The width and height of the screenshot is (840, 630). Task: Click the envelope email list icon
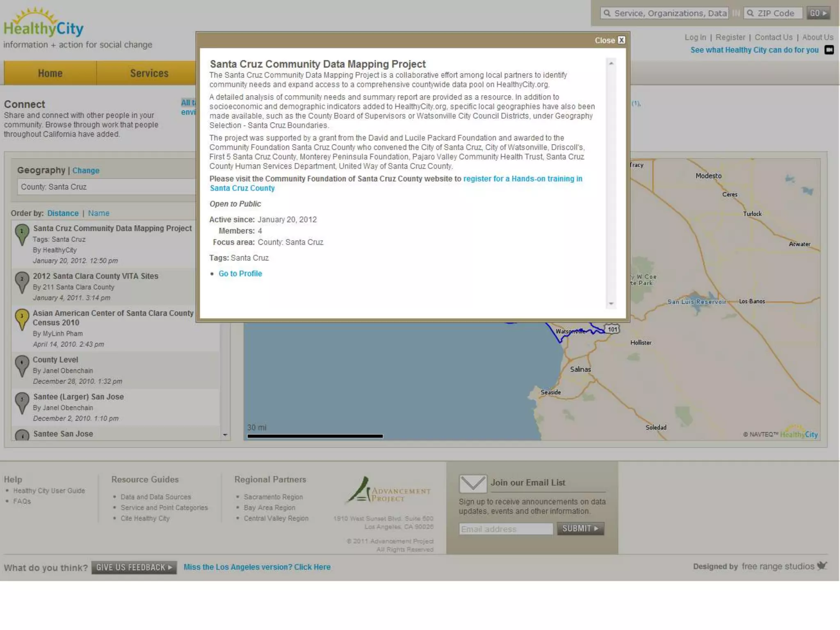pyautogui.click(x=472, y=484)
